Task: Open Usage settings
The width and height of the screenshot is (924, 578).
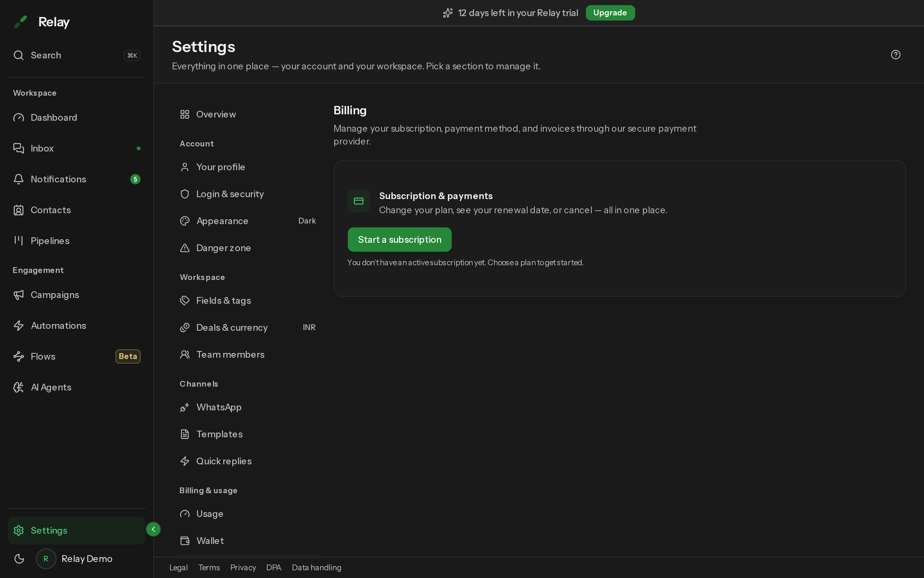Action: (248, 514)
